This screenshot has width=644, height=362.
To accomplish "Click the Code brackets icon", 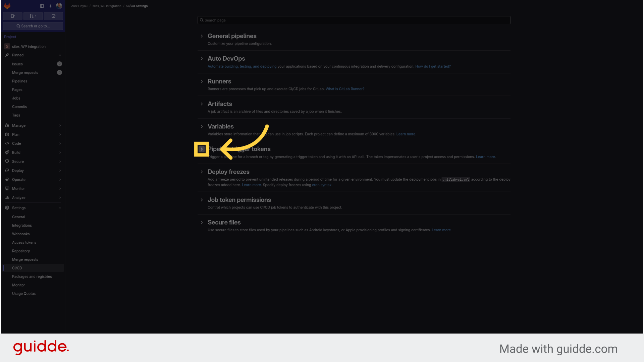I will coord(7,143).
